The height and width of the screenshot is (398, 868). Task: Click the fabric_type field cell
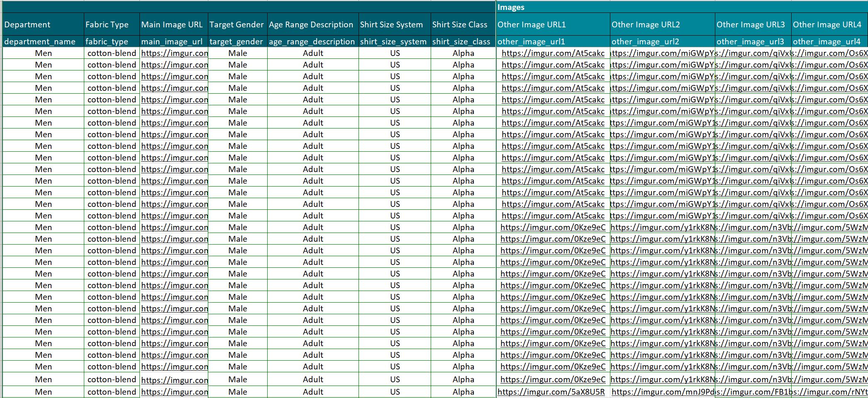pyautogui.click(x=112, y=41)
